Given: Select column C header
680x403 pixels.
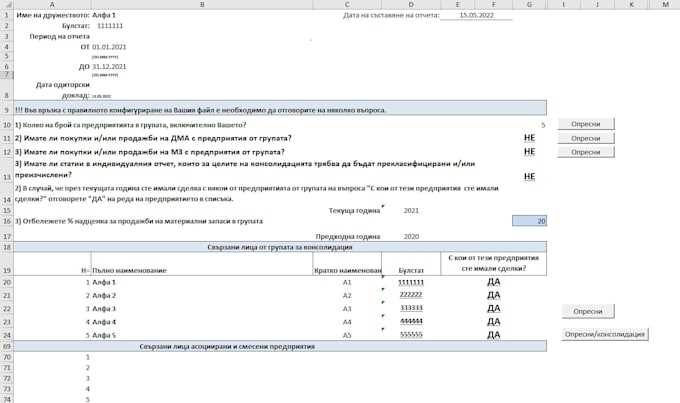Looking at the screenshot, I should point(347,4).
